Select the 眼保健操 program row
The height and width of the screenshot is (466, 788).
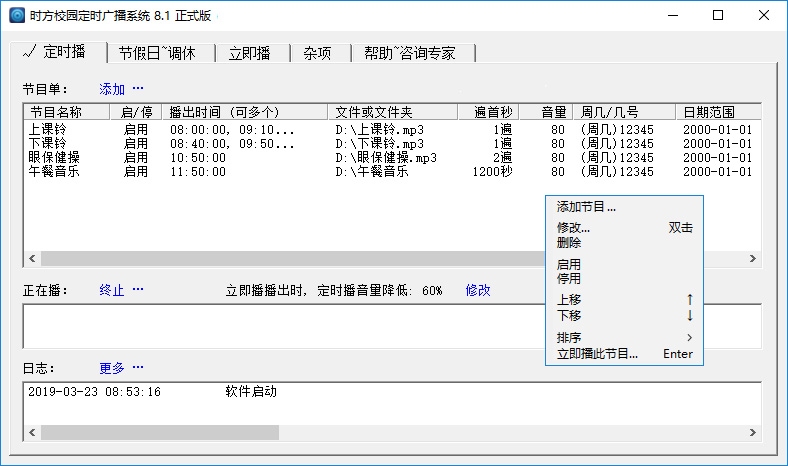[x=55, y=158]
